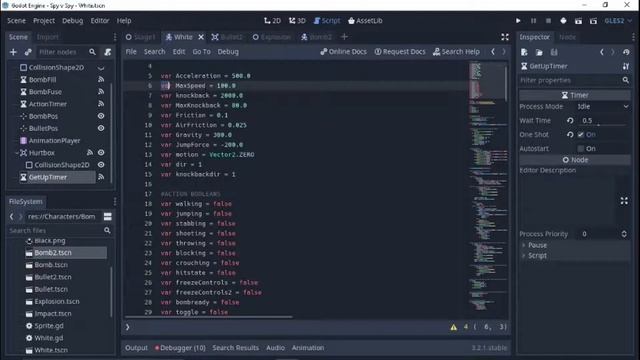Open Inspector history list
The height and width of the screenshot is (360, 640).
click(626, 52)
